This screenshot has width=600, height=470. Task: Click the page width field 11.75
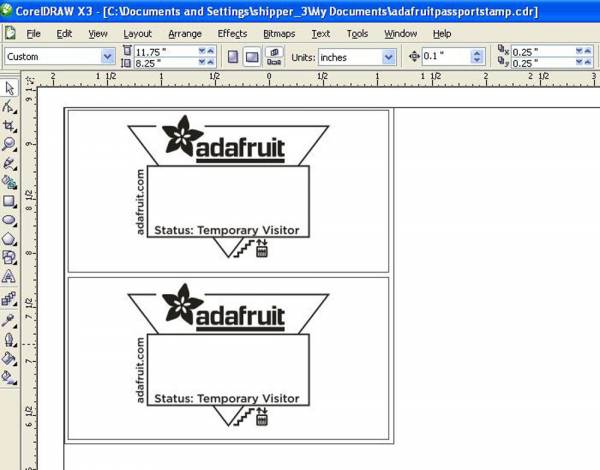click(x=165, y=52)
